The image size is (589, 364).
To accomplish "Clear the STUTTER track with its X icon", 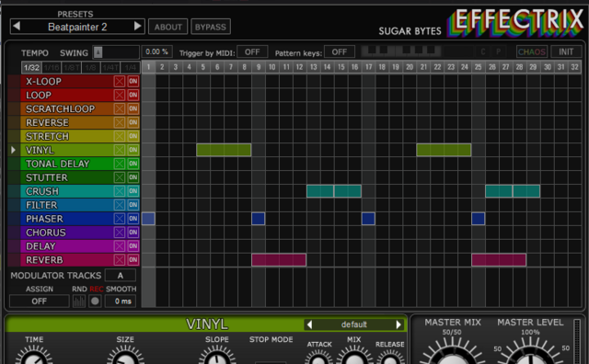I will (x=120, y=177).
